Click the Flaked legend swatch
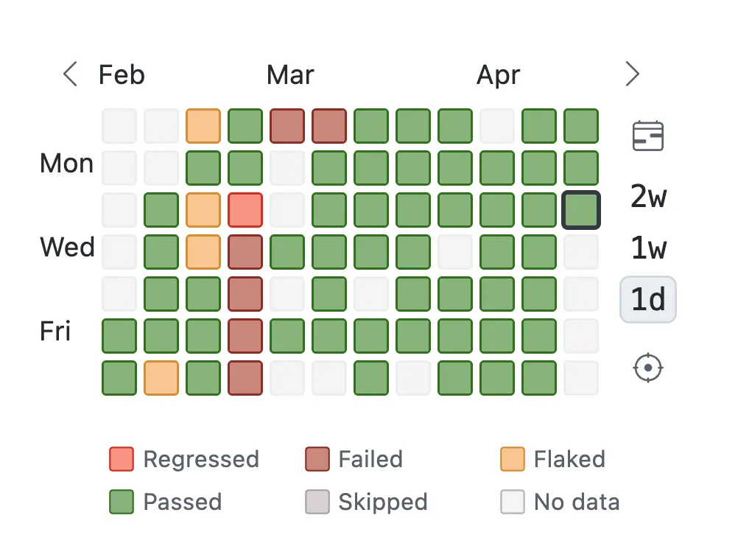The height and width of the screenshot is (560, 738). tap(511, 459)
